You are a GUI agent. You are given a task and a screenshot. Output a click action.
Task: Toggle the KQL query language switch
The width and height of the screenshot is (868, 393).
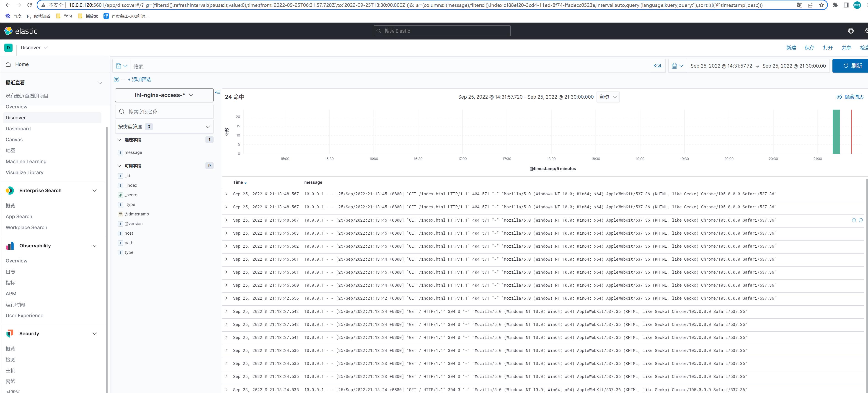pos(657,66)
